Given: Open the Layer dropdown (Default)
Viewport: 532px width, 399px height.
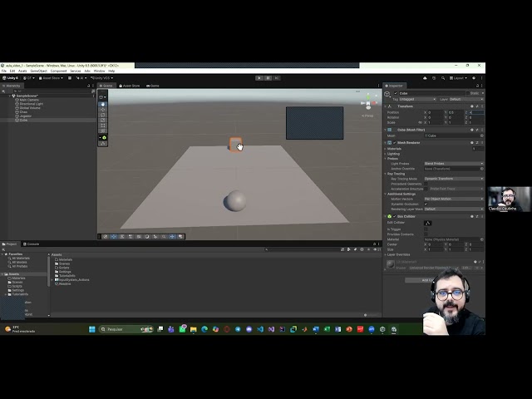Looking at the screenshot, I should point(466,100).
